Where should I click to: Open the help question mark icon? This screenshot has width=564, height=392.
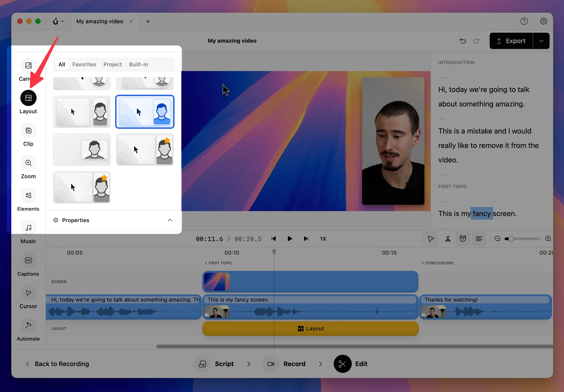click(x=524, y=21)
